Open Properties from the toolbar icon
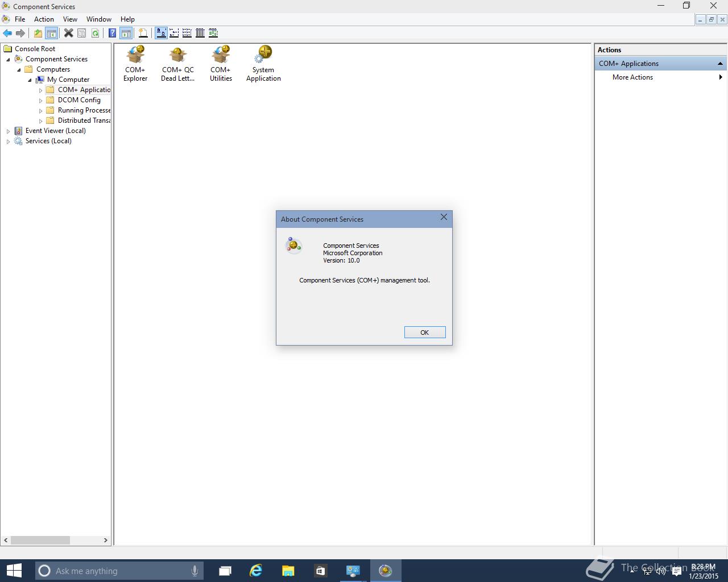Screen dimensions: 728x582 (82, 33)
